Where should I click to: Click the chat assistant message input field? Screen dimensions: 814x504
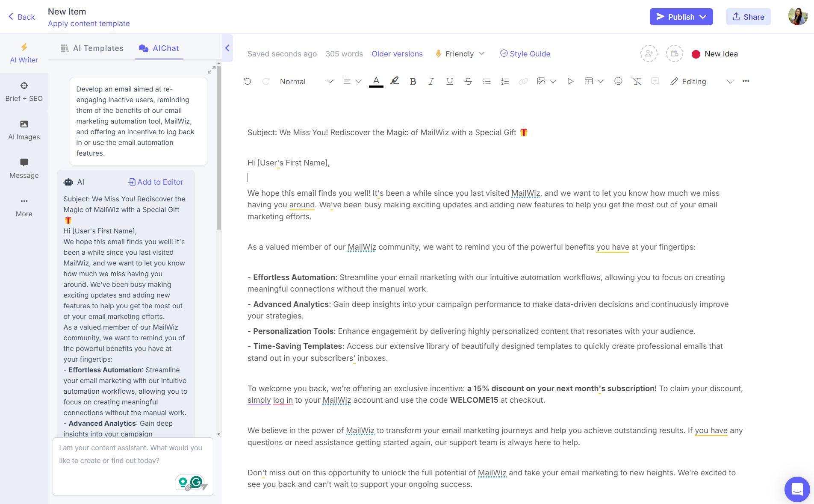(x=133, y=467)
